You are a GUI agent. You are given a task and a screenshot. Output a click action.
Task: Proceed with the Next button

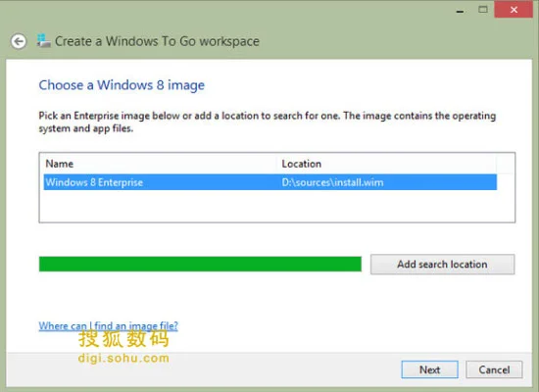pos(429,369)
